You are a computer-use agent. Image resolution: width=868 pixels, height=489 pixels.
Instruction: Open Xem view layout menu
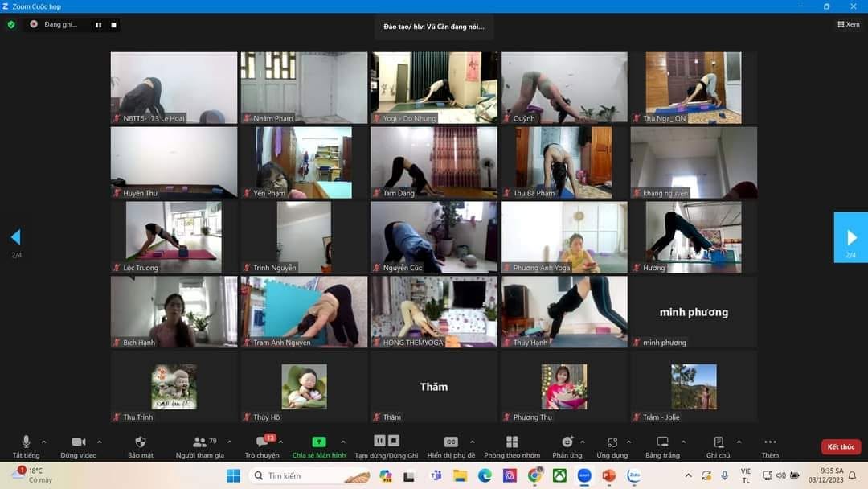[x=849, y=24]
